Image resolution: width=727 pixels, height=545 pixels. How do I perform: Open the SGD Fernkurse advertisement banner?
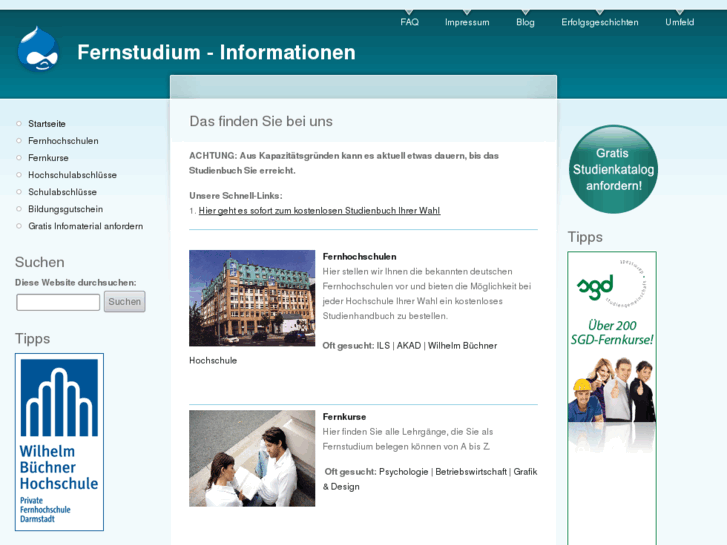(612, 400)
